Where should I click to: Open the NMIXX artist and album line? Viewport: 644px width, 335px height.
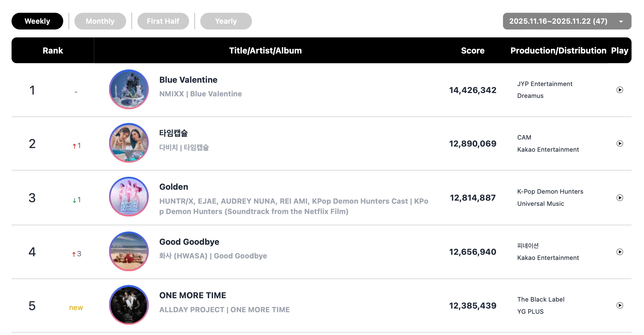point(200,94)
